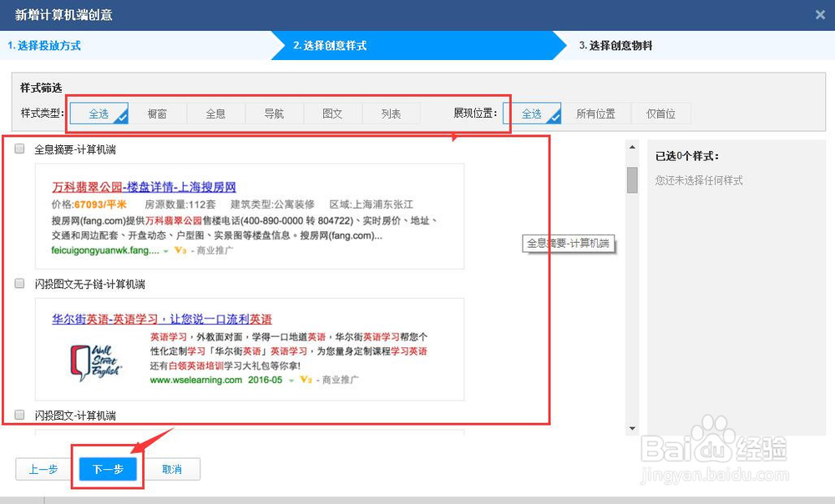Viewport: 835px width, 504px height.
Task: Select the 列表 style type filter
Action: (x=391, y=113)
